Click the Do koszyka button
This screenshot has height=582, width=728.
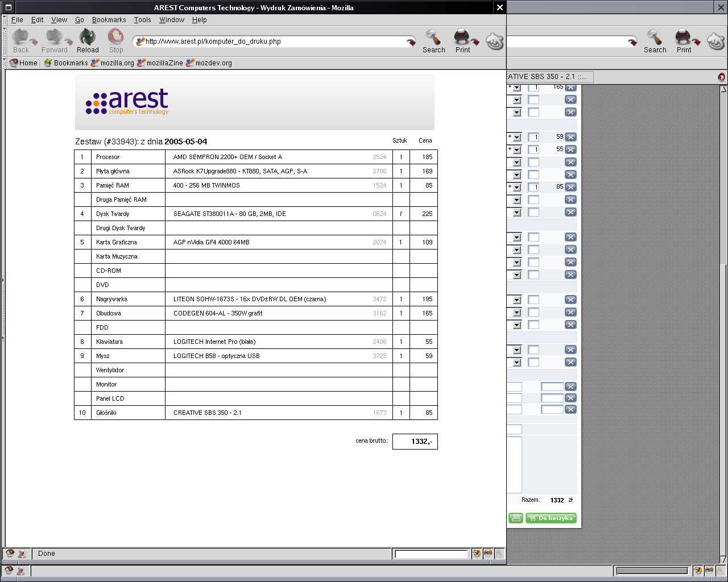551,518
